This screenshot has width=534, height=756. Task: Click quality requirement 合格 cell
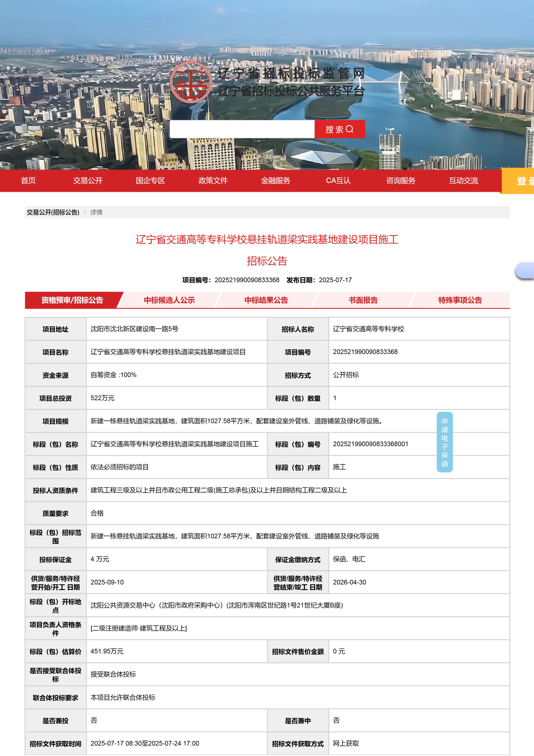(298, 513)
